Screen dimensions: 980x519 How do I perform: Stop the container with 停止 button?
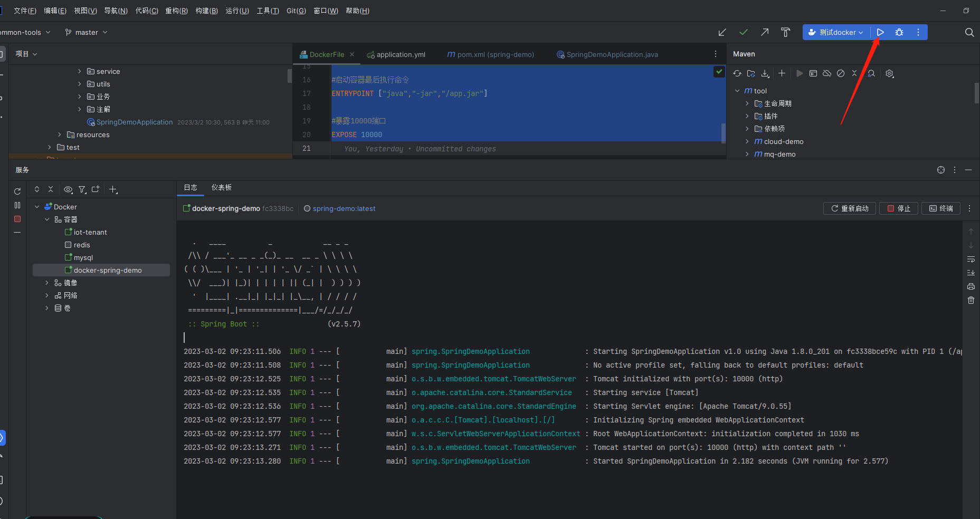click(x=899, y=208)
